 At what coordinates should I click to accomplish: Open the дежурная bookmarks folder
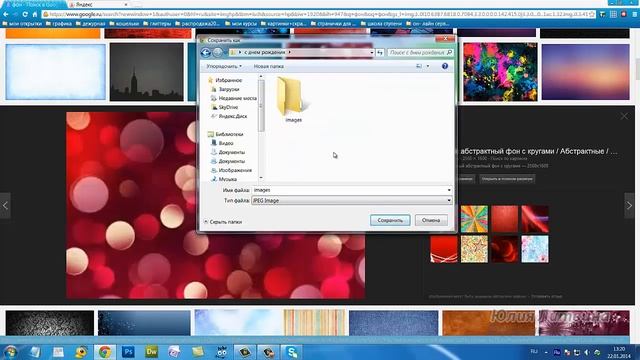[90, 24]
